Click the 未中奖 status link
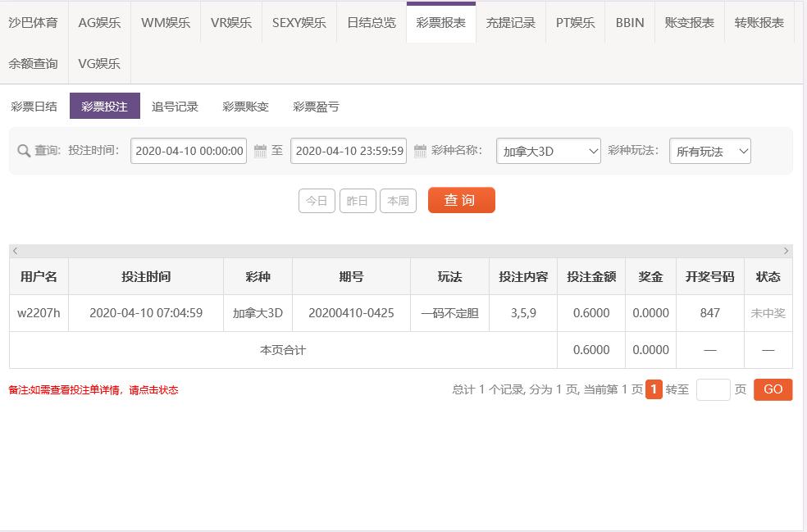 [x=768, y=313]
